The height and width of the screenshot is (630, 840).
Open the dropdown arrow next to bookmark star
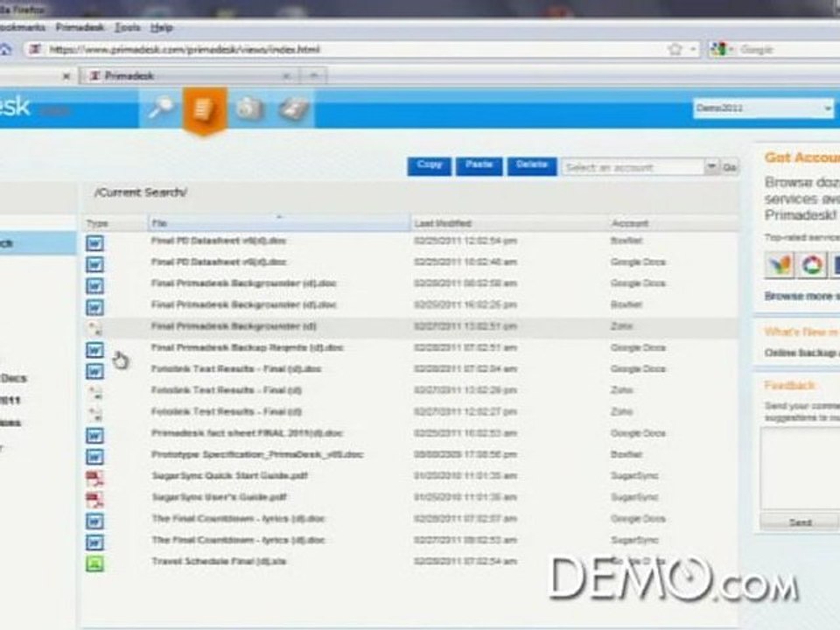pyautogui.click(x=693, y=49)
